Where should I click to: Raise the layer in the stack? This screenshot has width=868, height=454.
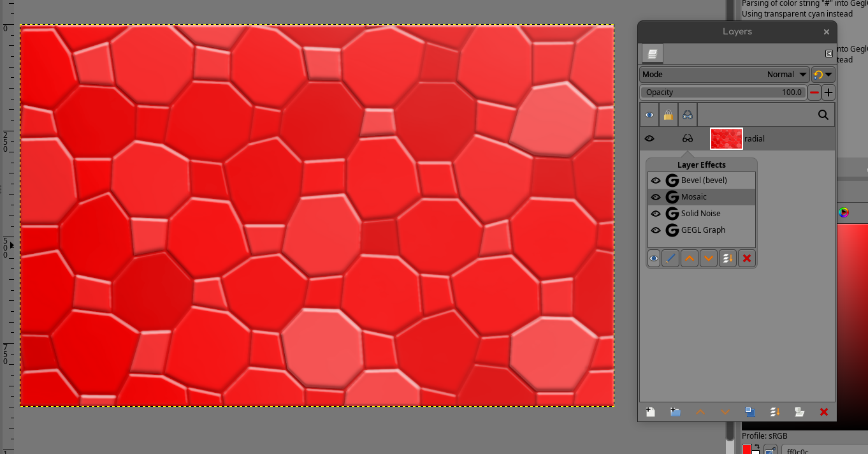pyautogui.click(x=700, y=412)
